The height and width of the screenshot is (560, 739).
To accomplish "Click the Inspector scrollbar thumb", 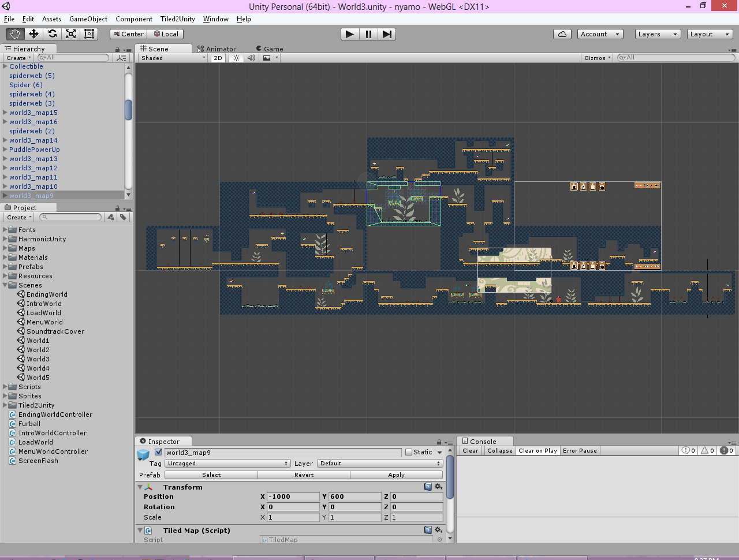I will 450,477.
